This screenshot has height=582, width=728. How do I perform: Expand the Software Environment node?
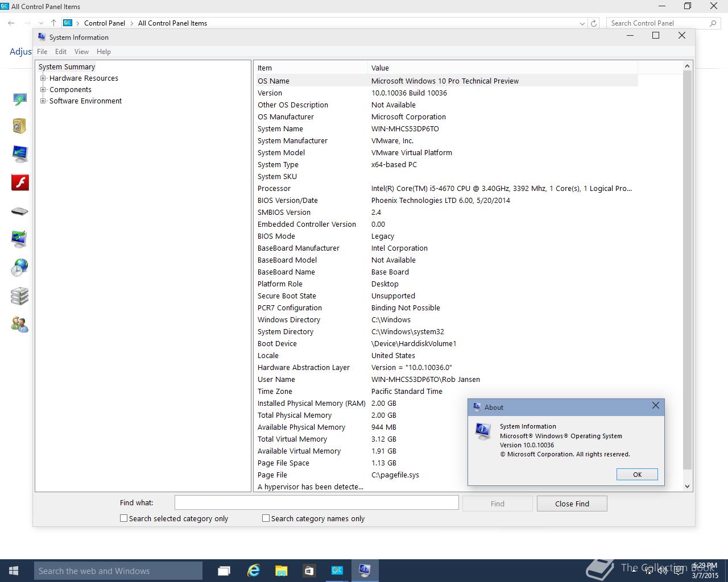(43, 101)
